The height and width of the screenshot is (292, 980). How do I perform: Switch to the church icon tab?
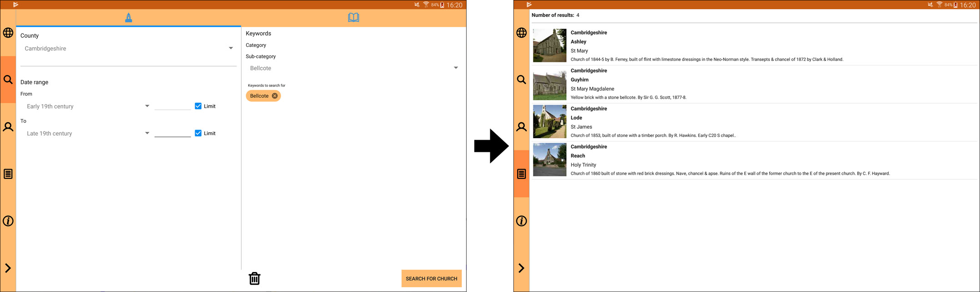pos(129,18)
